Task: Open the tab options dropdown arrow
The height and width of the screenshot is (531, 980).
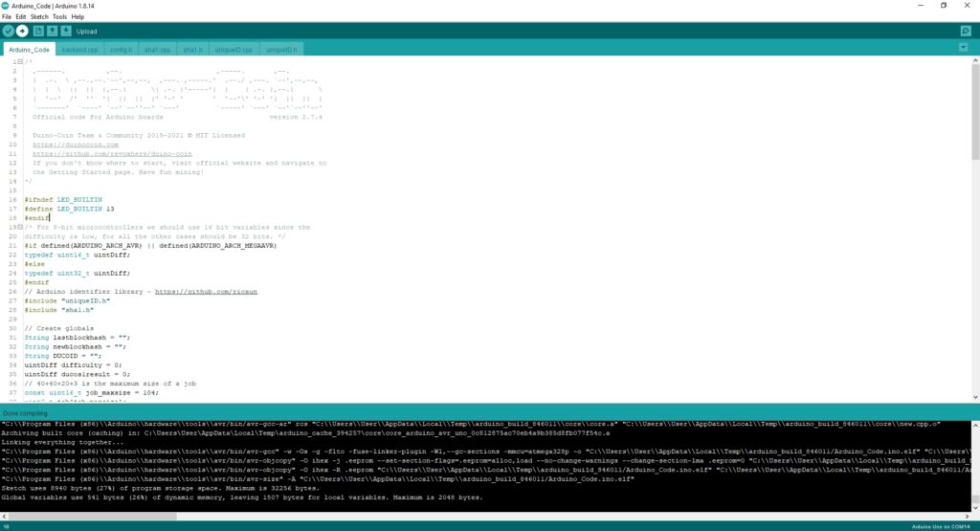Action: (x=963, y=48)
